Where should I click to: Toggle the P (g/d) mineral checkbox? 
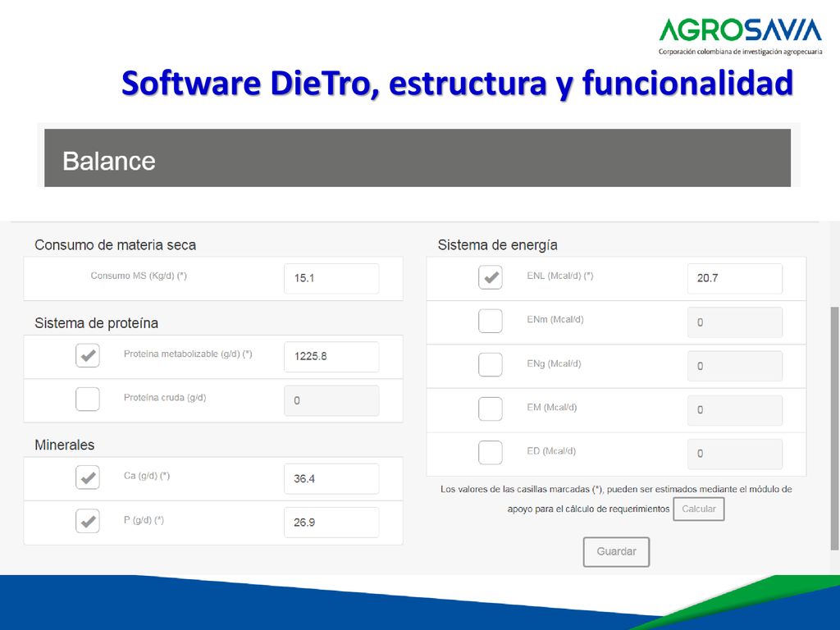coord(87,521)
